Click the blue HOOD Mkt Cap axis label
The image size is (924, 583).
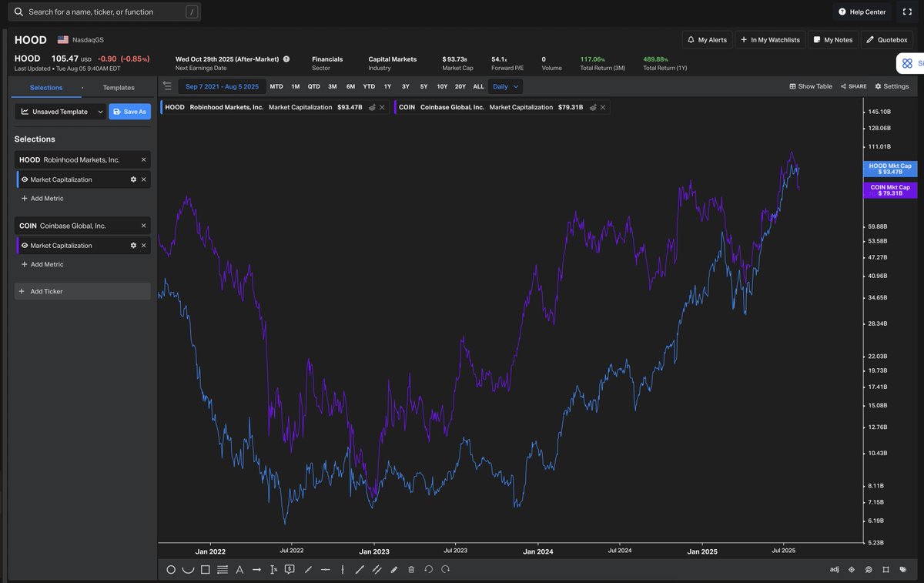(889, 169)
